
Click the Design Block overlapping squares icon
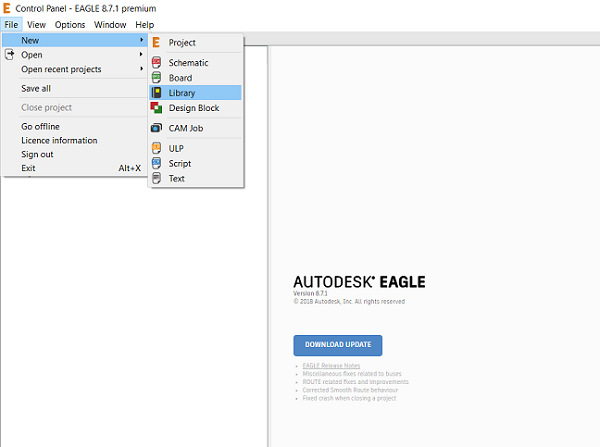coord(156,108)
